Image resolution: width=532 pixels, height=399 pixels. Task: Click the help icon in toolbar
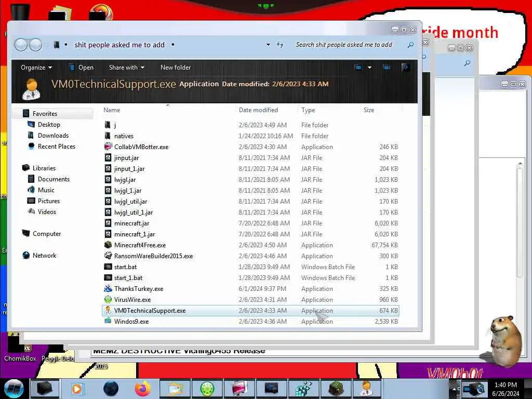[405, 67]
